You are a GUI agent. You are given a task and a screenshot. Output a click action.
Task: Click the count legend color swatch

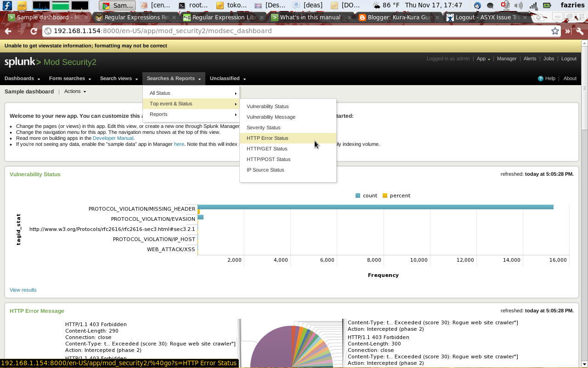tap(358, 196)
